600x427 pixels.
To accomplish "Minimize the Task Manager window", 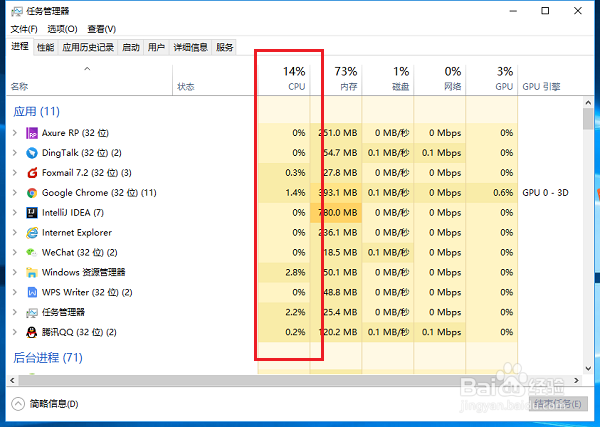I will [x=513, y=11].
